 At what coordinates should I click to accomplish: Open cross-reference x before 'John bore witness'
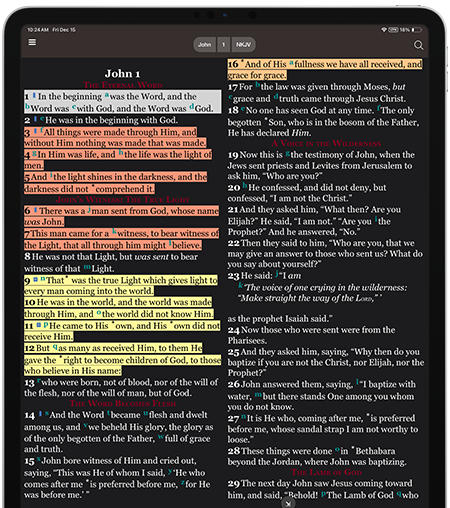[39, 459]
